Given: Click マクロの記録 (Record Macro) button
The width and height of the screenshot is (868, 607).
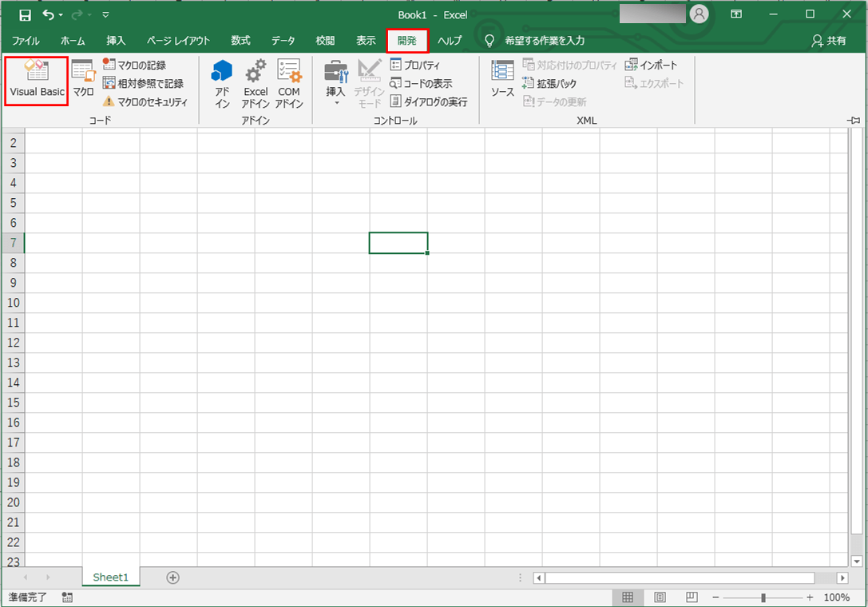Looking at the screenshot, I should coord(136,65).
